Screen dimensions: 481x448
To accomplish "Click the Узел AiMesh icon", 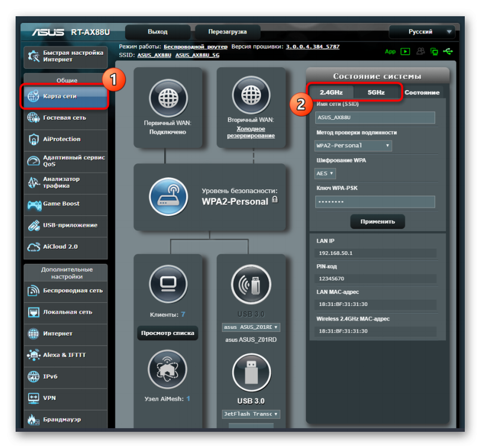I will tap(168, 369).
